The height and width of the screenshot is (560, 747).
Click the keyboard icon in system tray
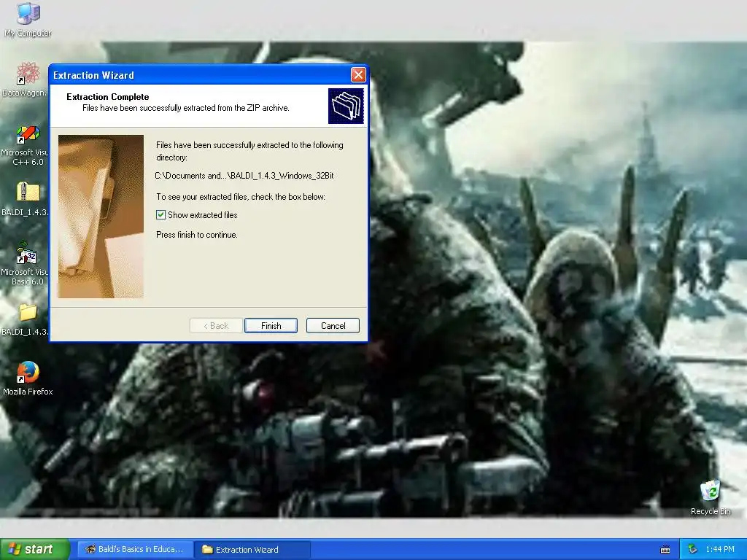[x=665, y=550]
